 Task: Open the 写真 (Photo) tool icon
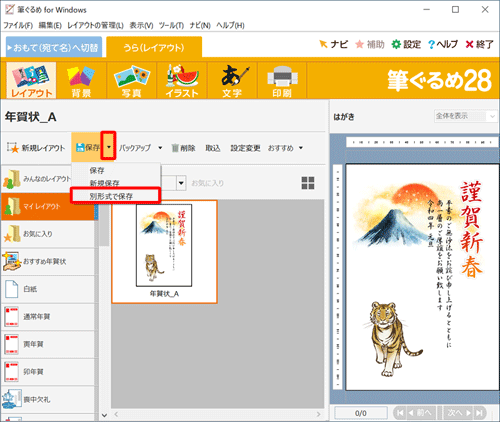click(132, 80)
